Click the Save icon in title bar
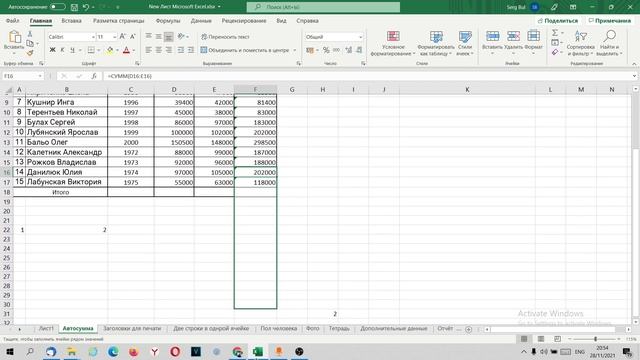 coord(74,7)
